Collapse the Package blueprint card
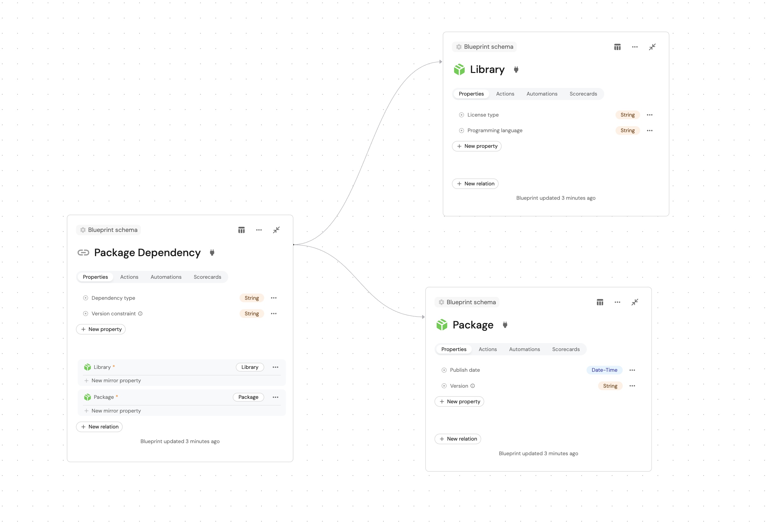The image size is (779, 532). pyautogui.click(x=634, y=302)
